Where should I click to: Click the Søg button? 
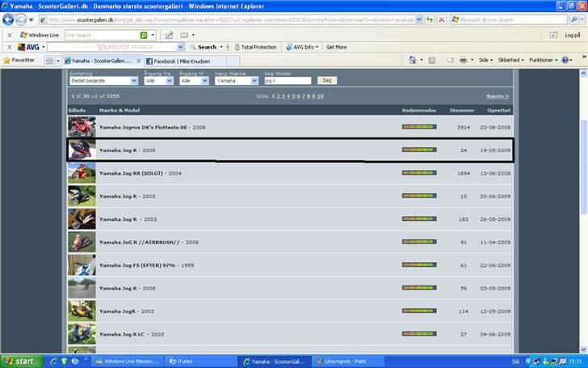[327, 80]
